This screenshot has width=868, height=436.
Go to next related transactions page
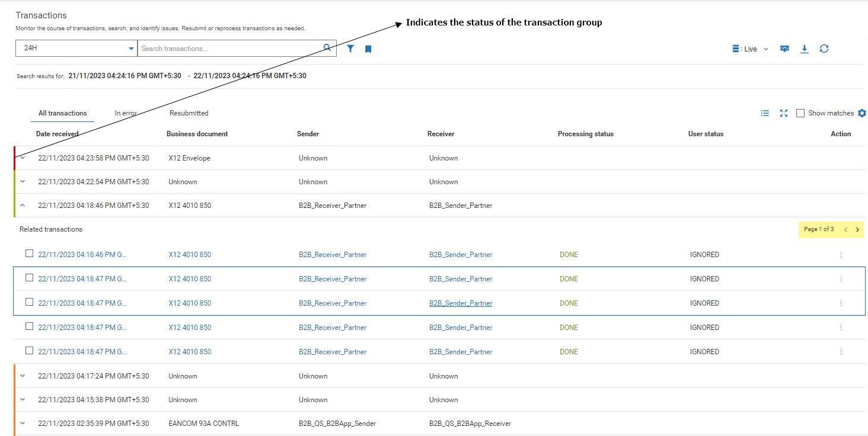[857, 229]
